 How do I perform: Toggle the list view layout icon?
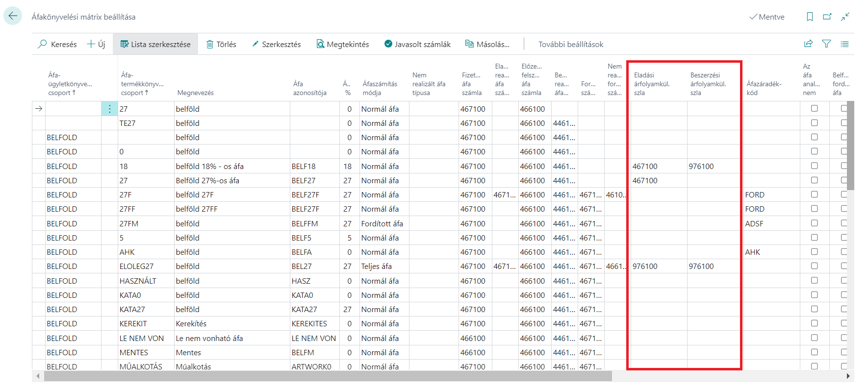(844, 44)
